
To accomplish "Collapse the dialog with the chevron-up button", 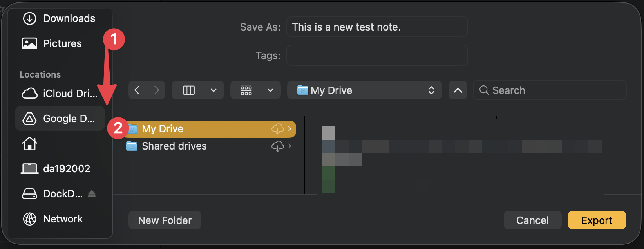I will tap(458, 90).
